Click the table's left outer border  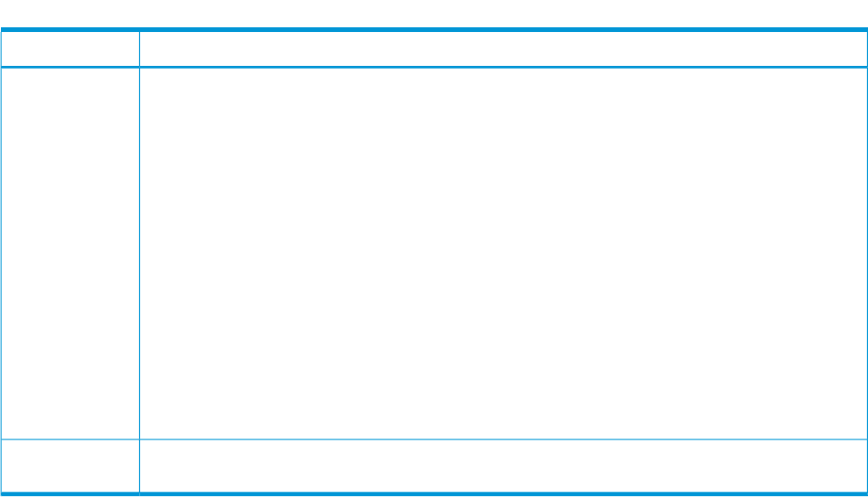tap(1, 262)
